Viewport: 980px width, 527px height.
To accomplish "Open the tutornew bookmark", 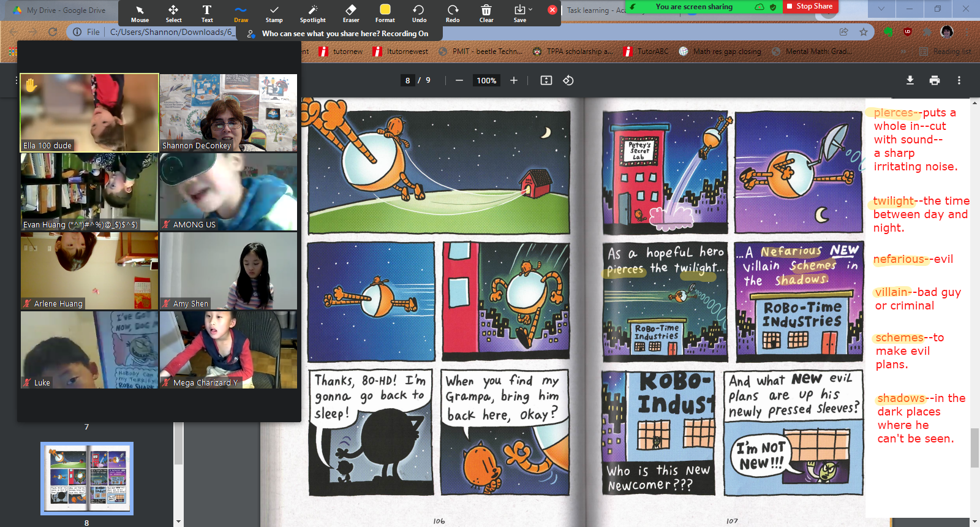I will click(x=341, y=51).
